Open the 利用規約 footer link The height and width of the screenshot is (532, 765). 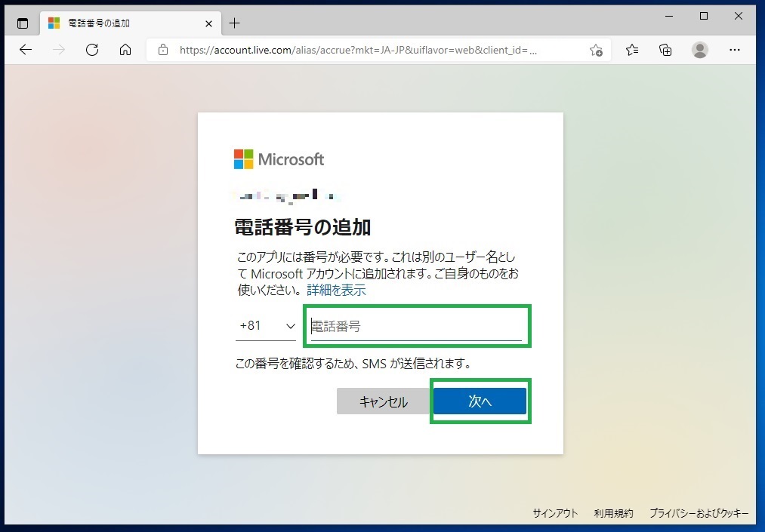[613, 513]
